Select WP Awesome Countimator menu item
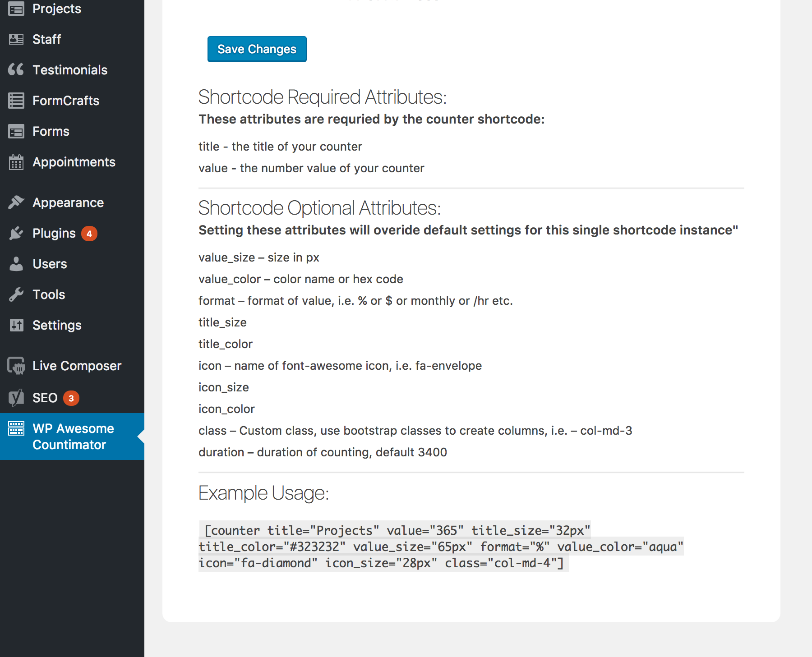The image size is (812, 657). 72,436
